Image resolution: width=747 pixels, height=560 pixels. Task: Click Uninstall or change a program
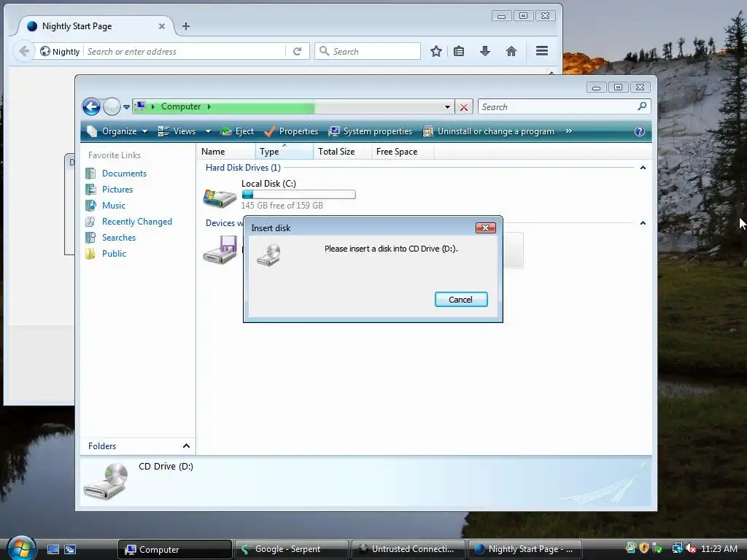click(x=488, y=131)
